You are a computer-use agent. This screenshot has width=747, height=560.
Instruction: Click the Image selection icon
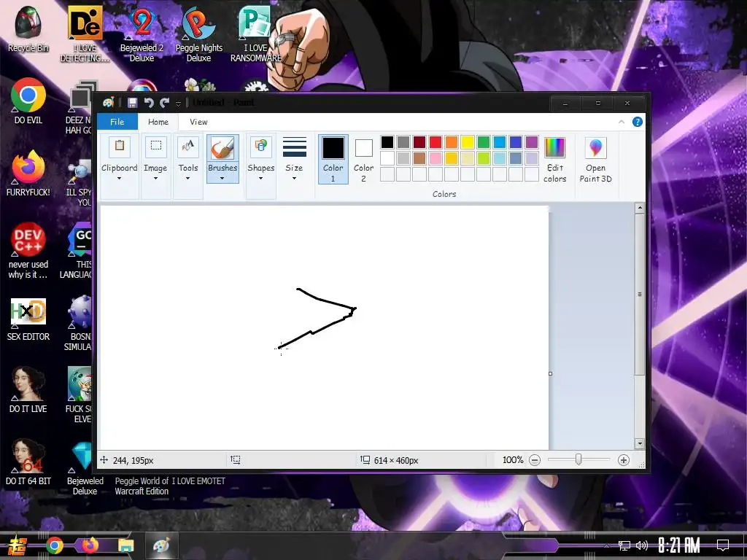156,146
